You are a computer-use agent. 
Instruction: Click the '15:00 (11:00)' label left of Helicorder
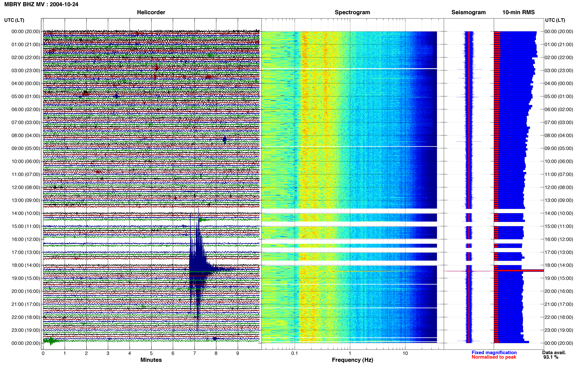pyautogui.click(x=26, y=226)
